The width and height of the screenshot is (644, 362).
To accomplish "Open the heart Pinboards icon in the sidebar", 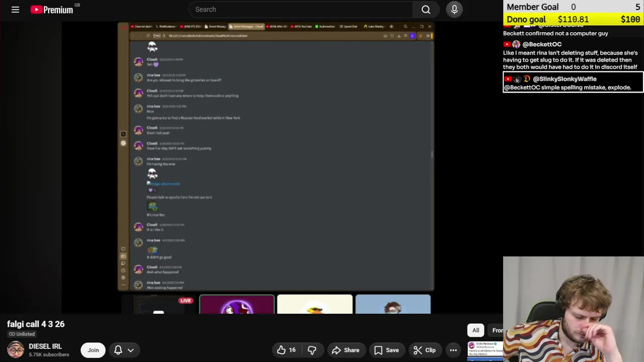I will (123, 249).
